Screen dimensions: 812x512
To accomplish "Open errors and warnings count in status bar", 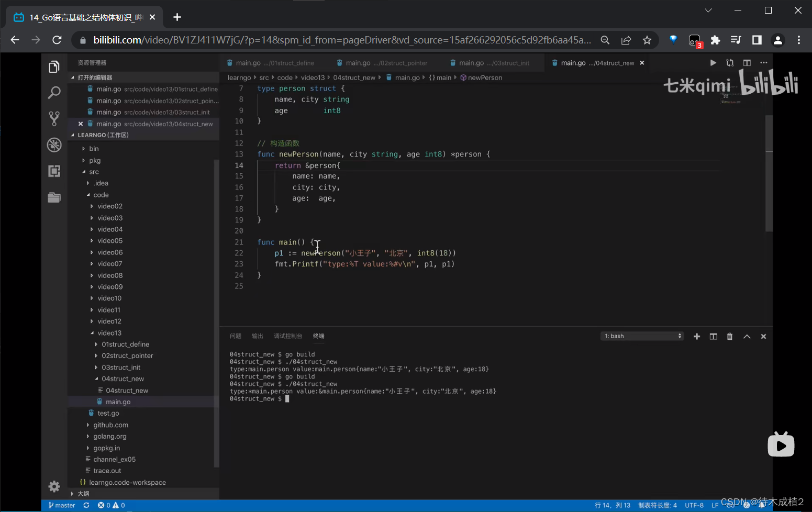I will (111, 506).
